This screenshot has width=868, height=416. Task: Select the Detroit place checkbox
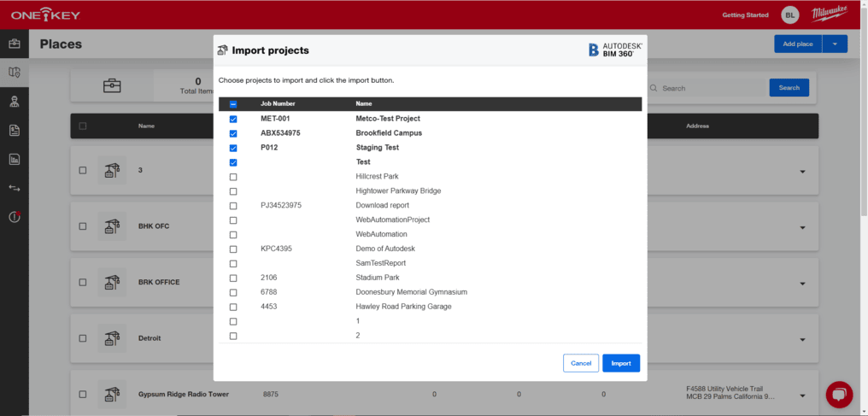83,338
